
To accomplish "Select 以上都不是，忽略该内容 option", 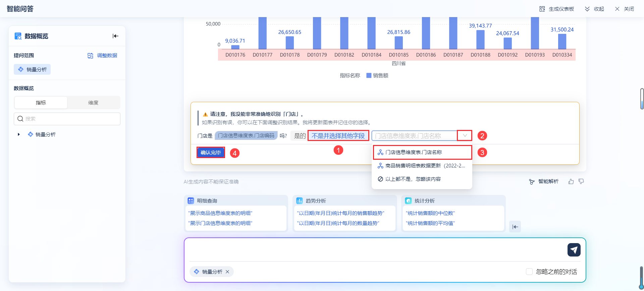I will tap(422, 179).
